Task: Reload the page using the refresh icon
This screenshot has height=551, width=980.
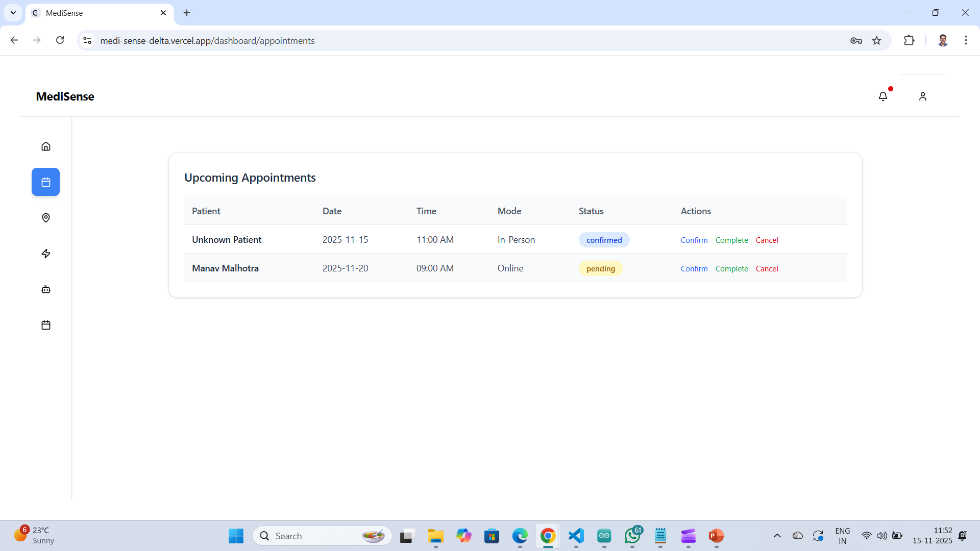Action: click(x=60, y=40)
